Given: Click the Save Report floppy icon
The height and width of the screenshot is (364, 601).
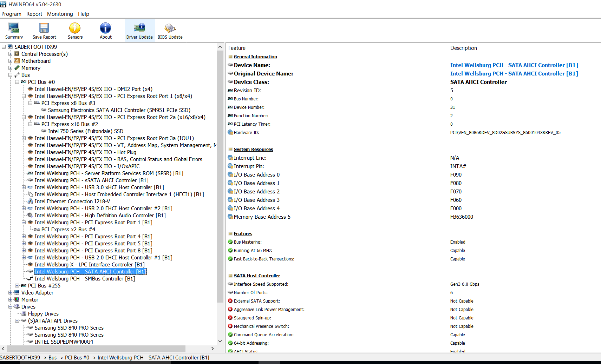Looking at the screenshot, I should tap(44, 31).
